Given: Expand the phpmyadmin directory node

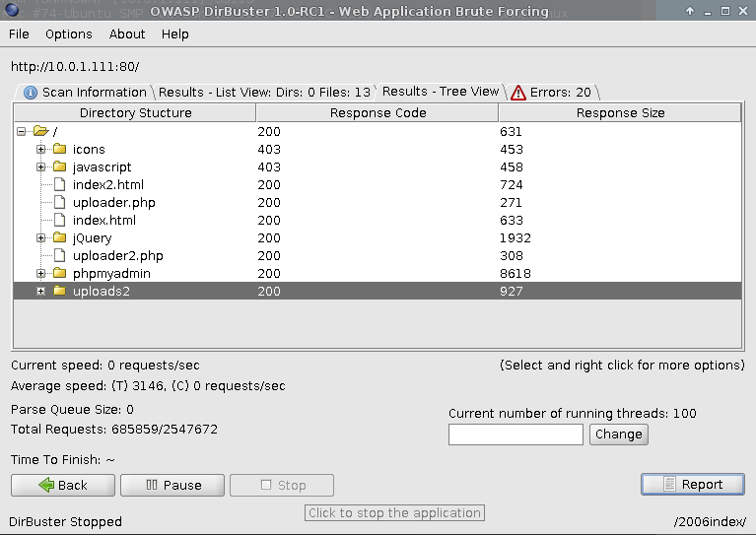Looking at the screenshot, I should pyautogui.click(x=41, y=274).
